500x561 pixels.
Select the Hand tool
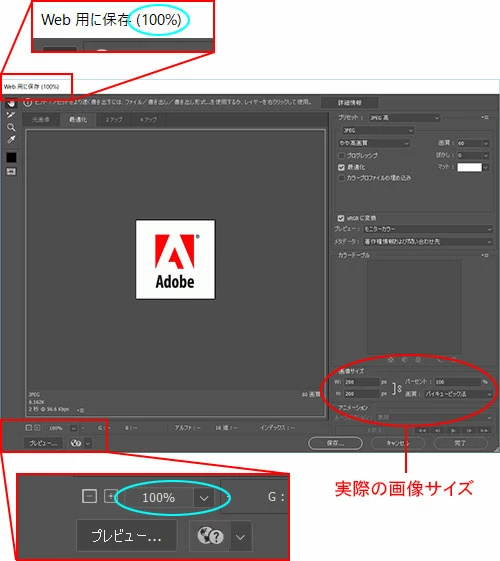[x=11, y=104]
